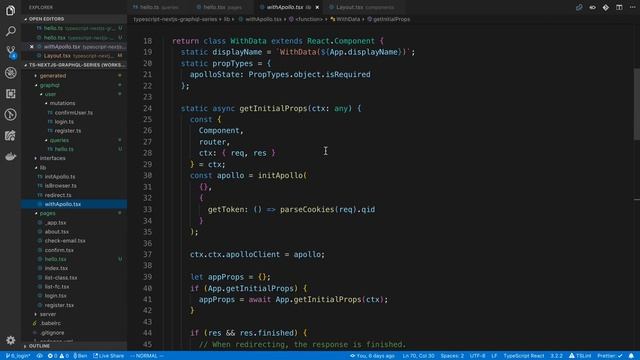Click the editor vertical scrollbar thumb

[x=637, y=104]
